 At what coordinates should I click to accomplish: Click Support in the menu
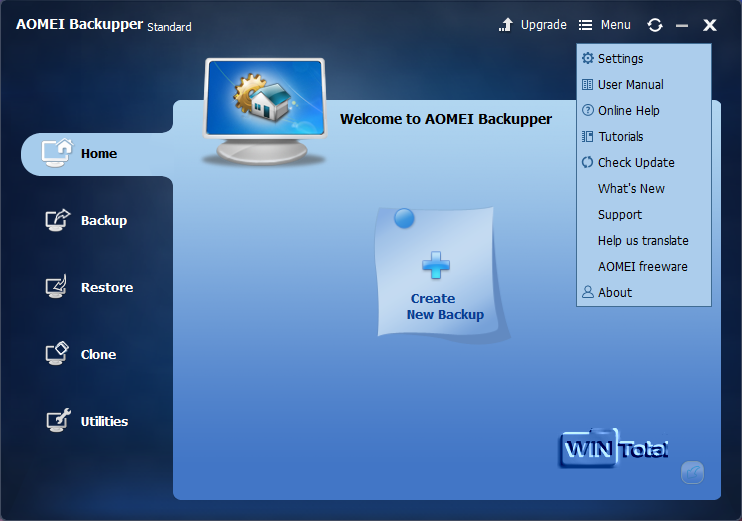point(620,215)
